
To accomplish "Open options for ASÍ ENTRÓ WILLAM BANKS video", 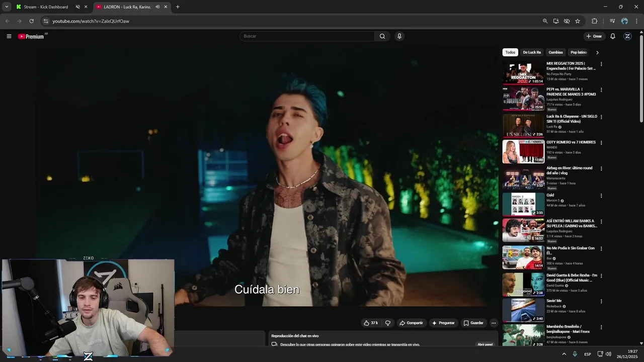I will (601, 222).
